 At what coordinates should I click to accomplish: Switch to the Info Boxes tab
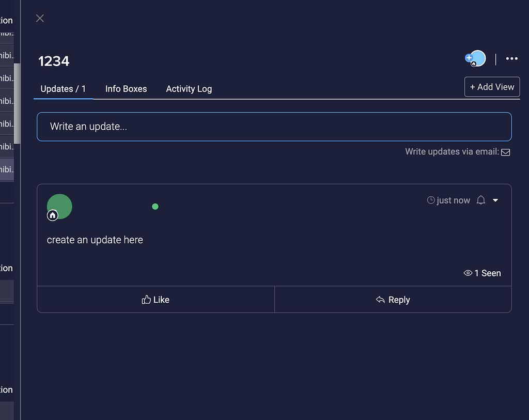(126, 89)
